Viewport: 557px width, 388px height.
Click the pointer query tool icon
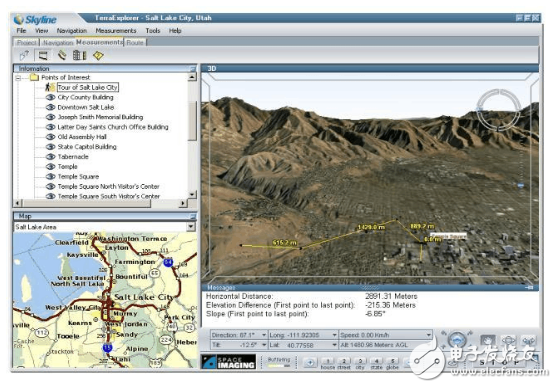[x=25, y=55]
